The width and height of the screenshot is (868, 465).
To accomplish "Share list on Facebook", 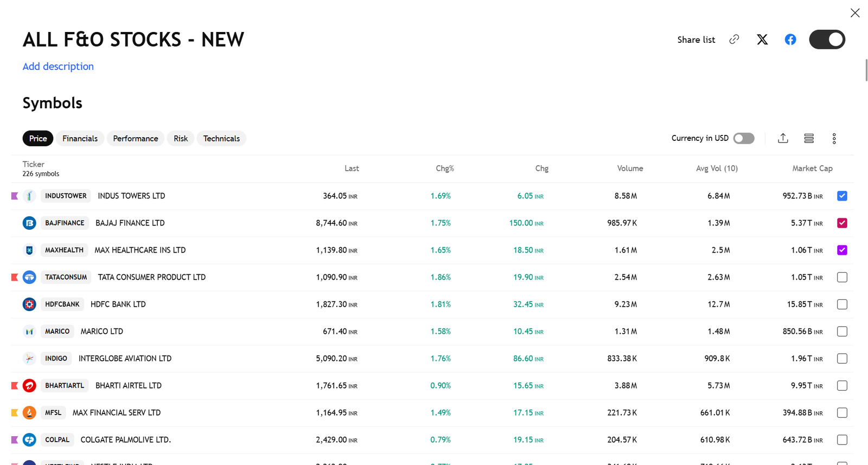I will point(790,40).
